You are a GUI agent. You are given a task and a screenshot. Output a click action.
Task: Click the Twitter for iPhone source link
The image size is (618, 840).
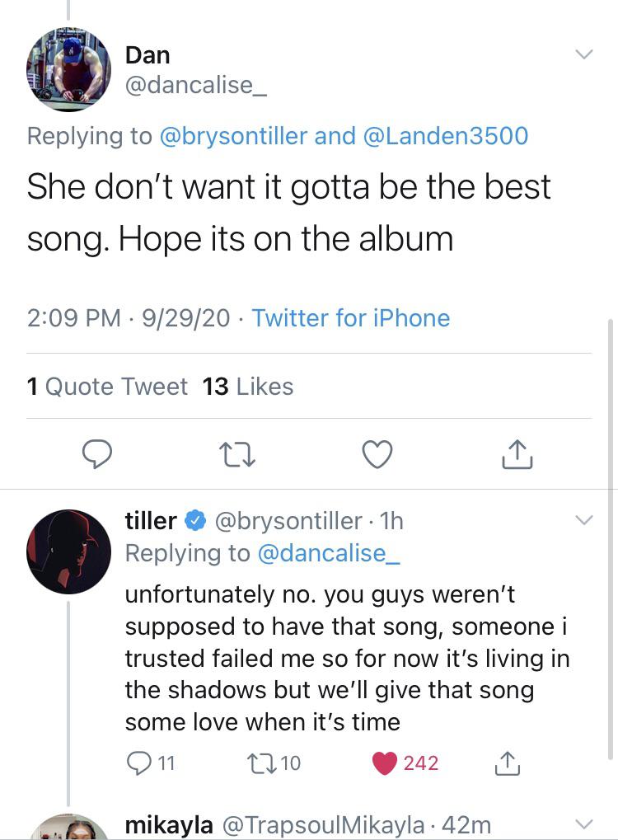[350, 318]
